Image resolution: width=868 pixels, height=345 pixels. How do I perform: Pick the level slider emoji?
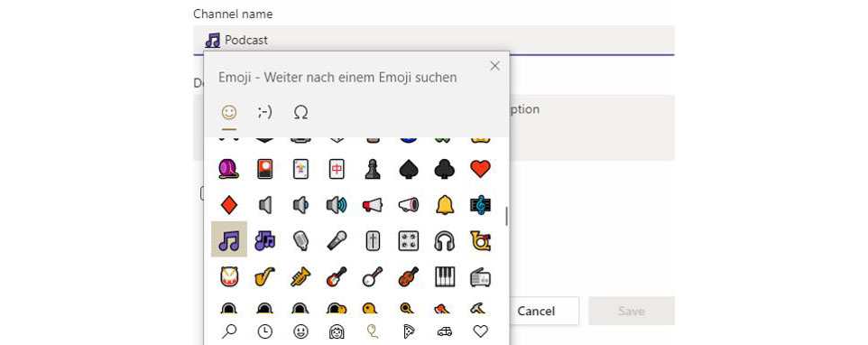[x=373, y=241]
